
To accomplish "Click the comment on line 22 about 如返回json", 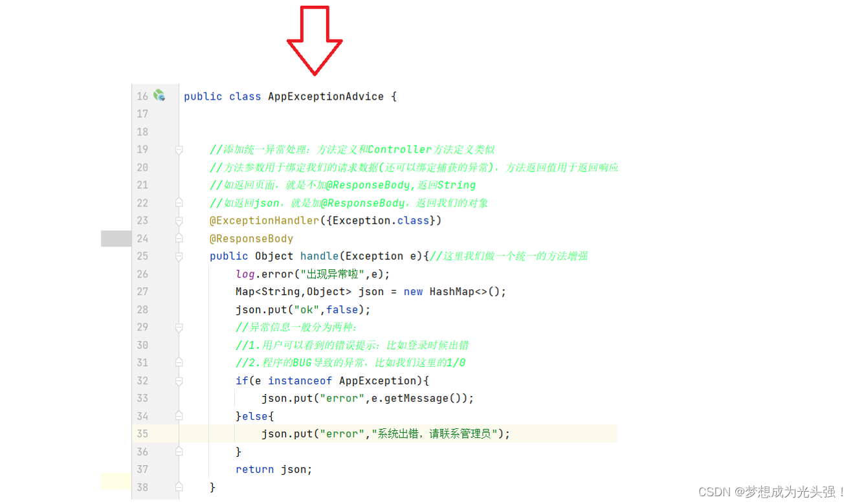I will coord(349,203).
